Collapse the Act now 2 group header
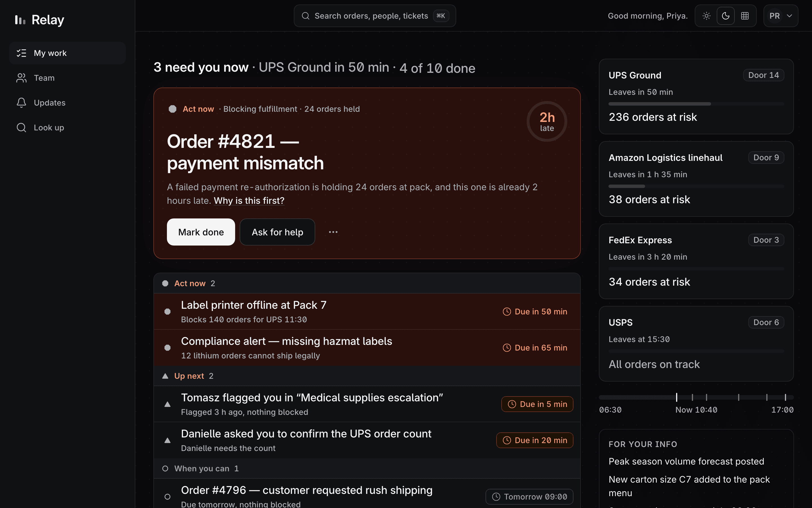The image size is (812, 508). [x=367, y=284]
